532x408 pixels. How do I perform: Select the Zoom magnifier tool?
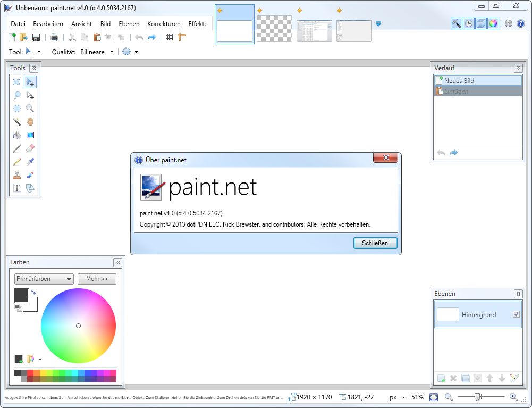pyautogui.click(x=30, y=109)
